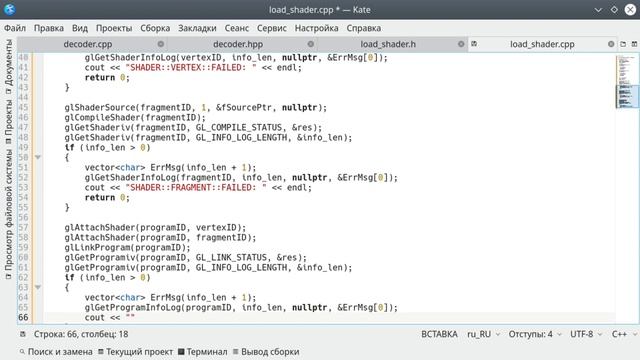Show the Документы side panel
Image resolution: width=640 pixels, height=360 pixels.
[x=8, y=67]
